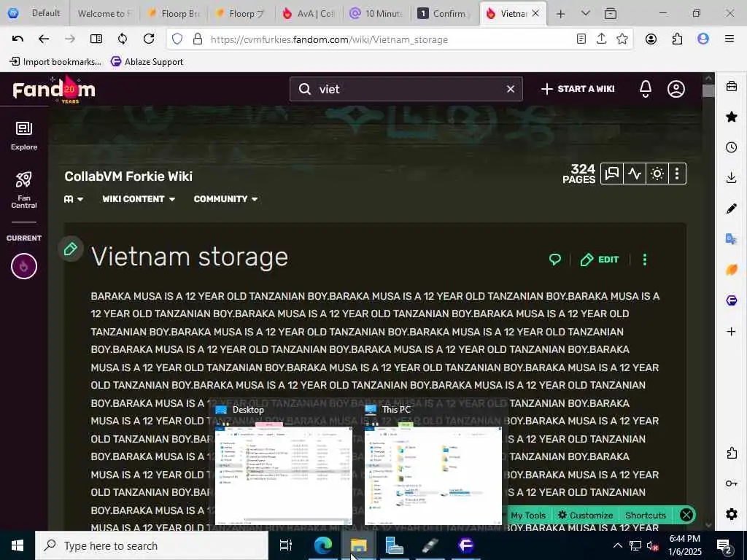Bookmark this page with star
Image resolution: width=747 pixels, height=560 pixels.
[x=622, y=39]
